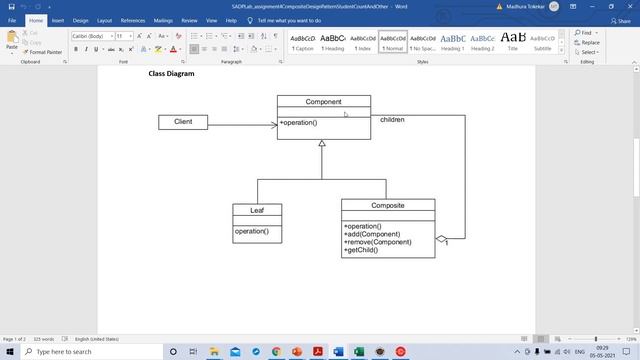Screen dimensions: 640x360
Task: Open the spelling proofing status icon
Action: 65,339
